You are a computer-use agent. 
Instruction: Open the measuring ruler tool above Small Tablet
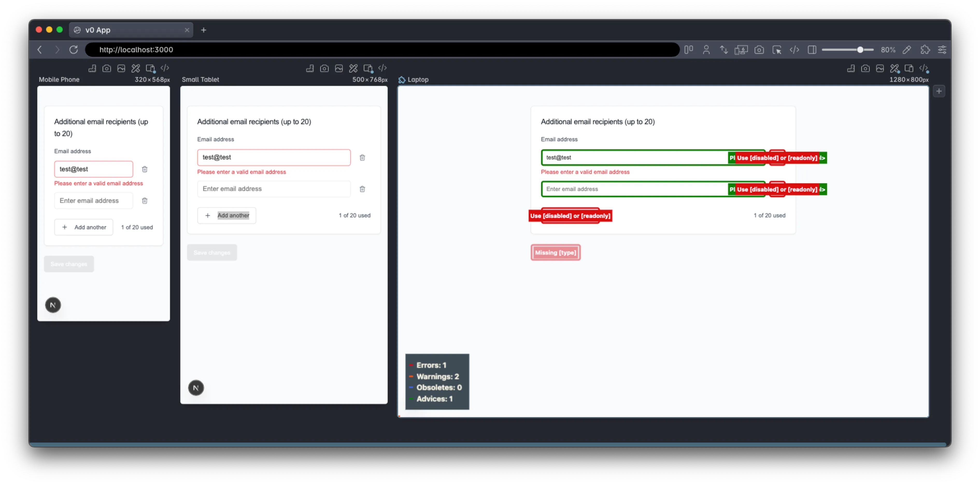pos(310,68)
